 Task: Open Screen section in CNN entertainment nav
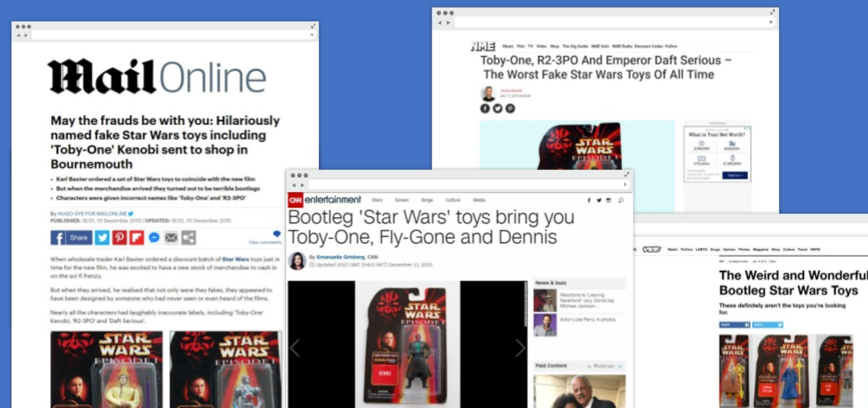pos(402,200)
